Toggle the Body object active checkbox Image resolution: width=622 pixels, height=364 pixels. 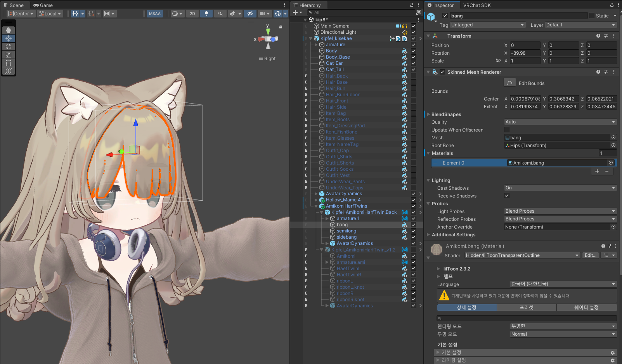click(414, 51)
